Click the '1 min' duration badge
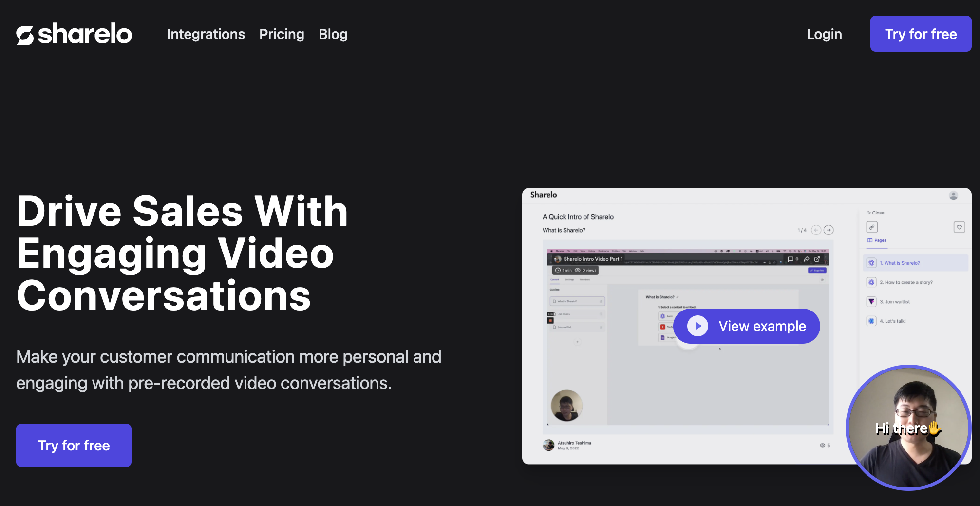 tap(564, 270)
